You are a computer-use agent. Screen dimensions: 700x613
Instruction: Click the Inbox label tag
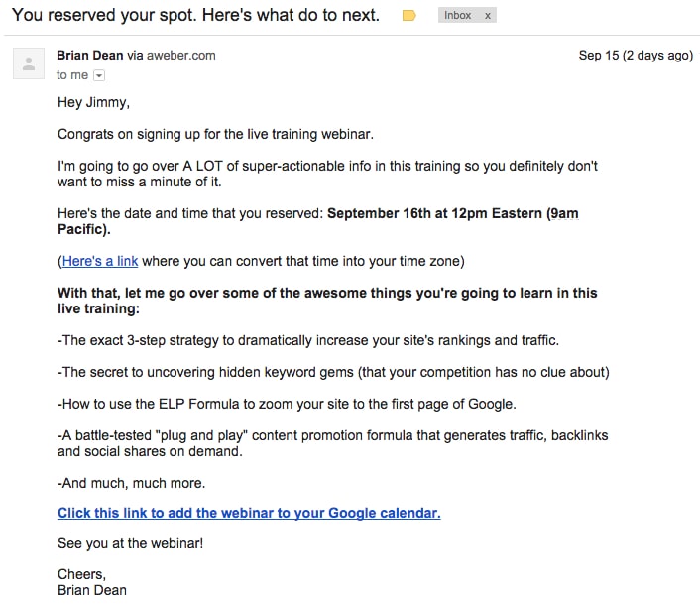click(458, 15)
